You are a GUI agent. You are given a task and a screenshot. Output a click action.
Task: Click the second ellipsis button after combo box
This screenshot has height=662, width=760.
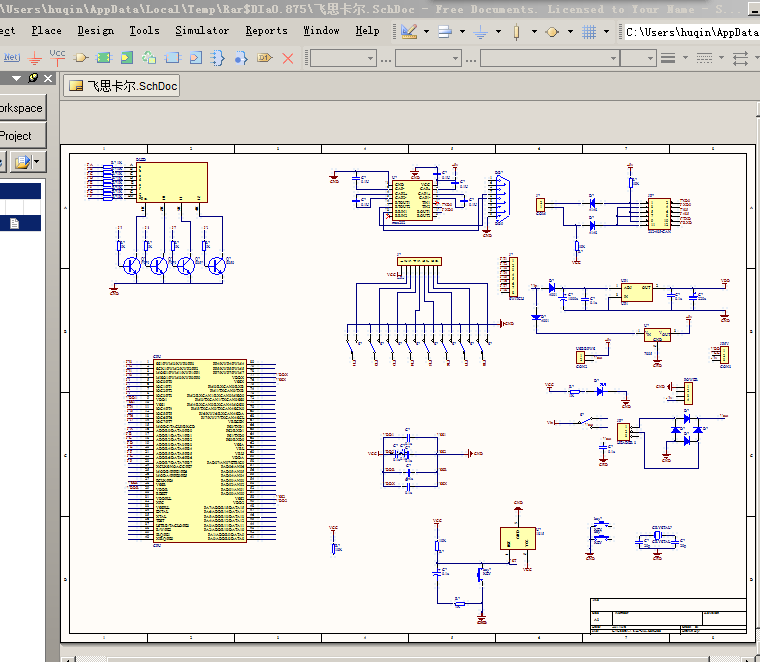(x=471, y=59)
